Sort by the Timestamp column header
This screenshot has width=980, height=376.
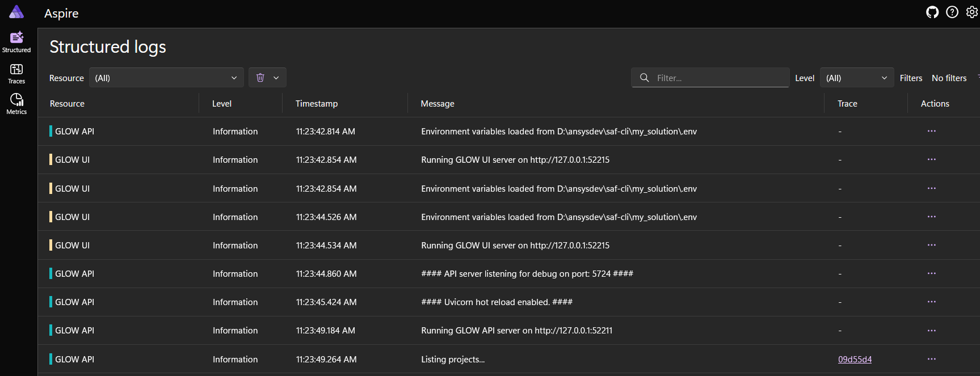click(x=317, y=103)
